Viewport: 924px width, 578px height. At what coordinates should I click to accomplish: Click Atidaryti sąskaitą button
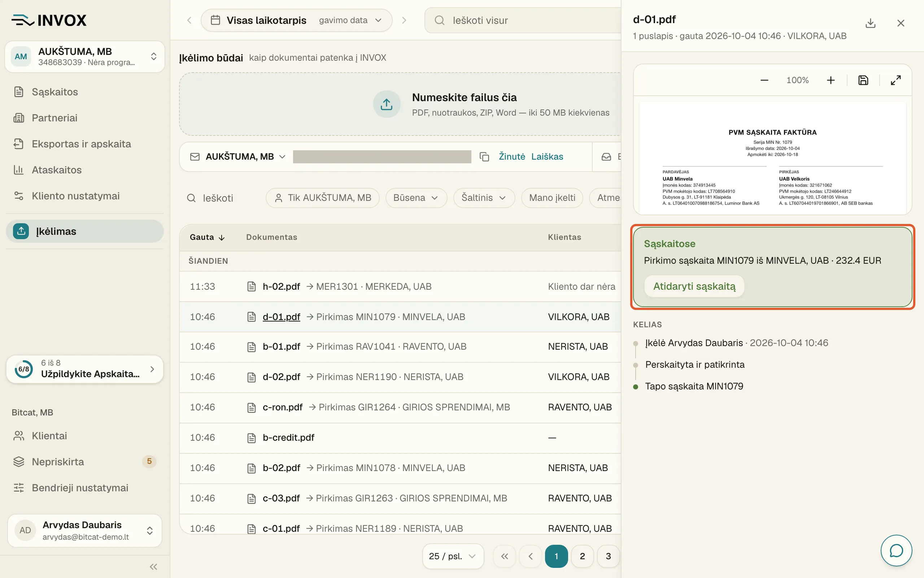pos(694,286)
